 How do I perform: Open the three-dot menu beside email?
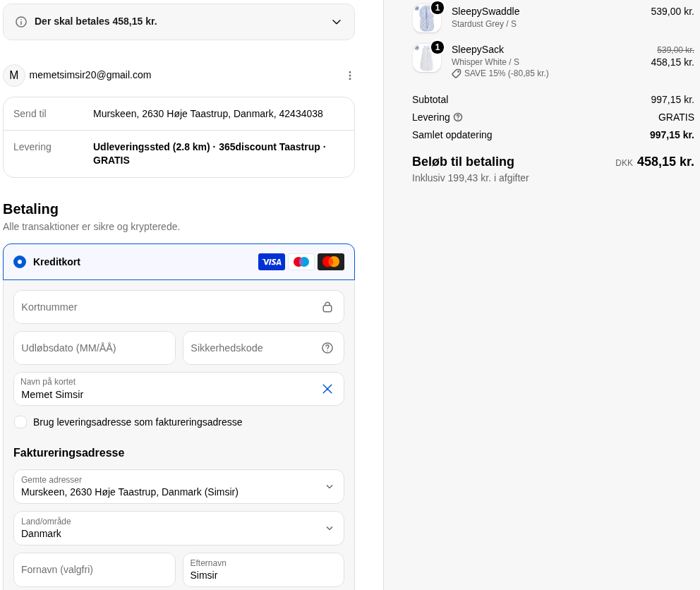click(x=350, y=76)
